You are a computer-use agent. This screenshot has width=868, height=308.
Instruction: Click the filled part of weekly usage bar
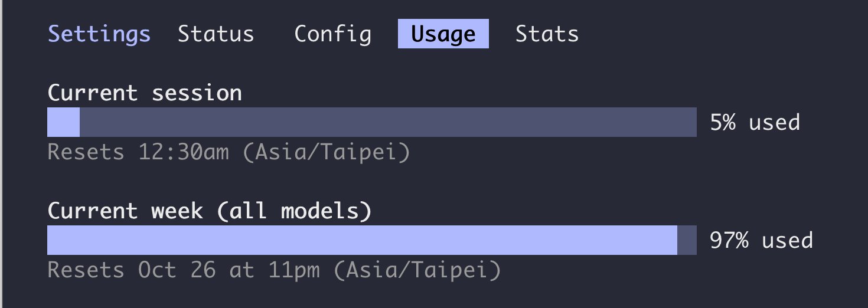(362, 240)
